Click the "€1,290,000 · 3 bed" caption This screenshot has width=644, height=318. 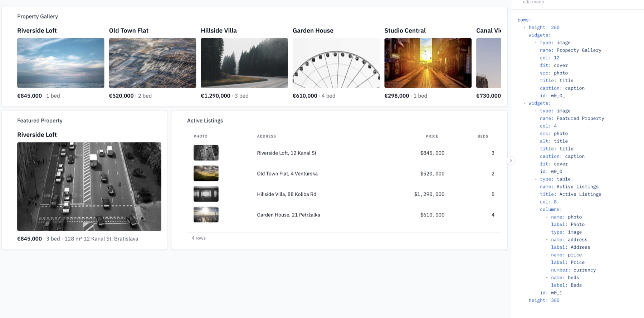[x=225, y=96]
